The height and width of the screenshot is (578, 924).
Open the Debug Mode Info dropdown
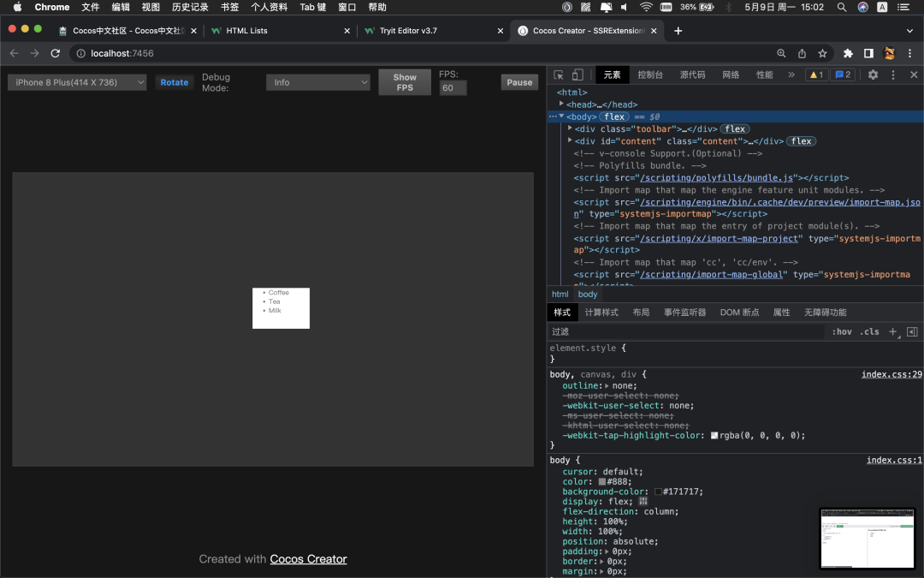317,82
